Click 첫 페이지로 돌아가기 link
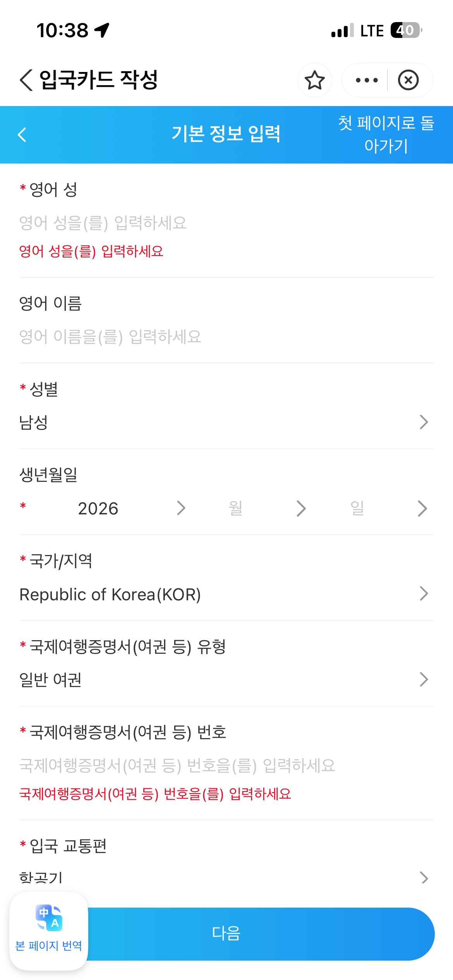The height and width of the screenshot is (980, 453). pyautogui.click(x=386, y=134)
